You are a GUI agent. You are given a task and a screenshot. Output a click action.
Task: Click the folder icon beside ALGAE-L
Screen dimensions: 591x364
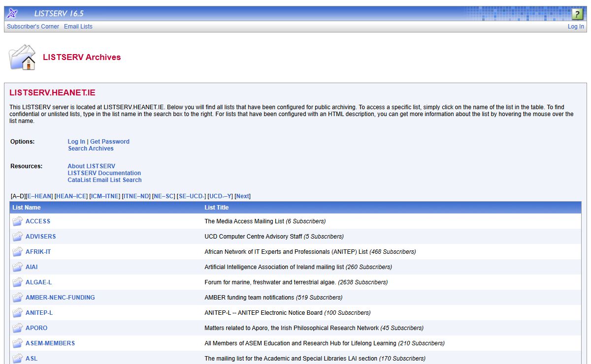click(x=18, y=282)
